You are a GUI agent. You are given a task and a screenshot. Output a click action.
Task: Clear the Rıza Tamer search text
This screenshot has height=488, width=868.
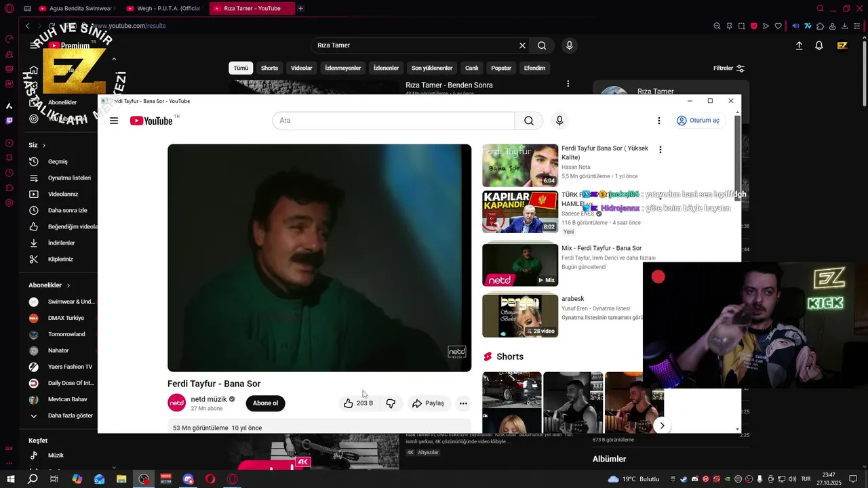[x=522, y=45]
